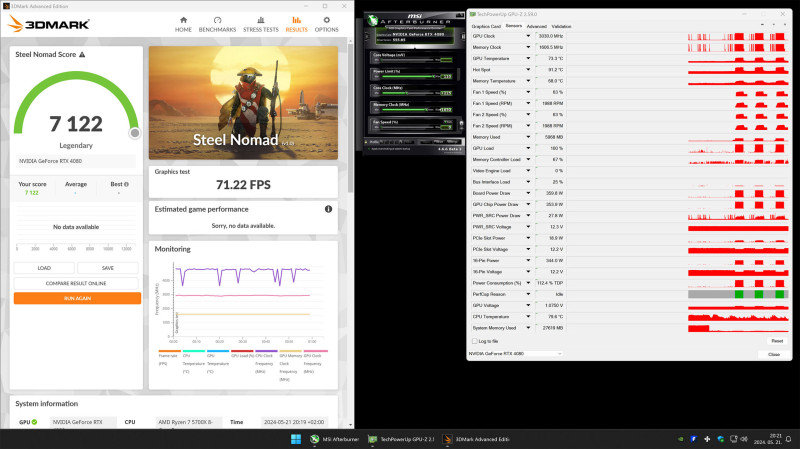
Task: Open the Windows Start menu
Action: click(x=296, y=439)
